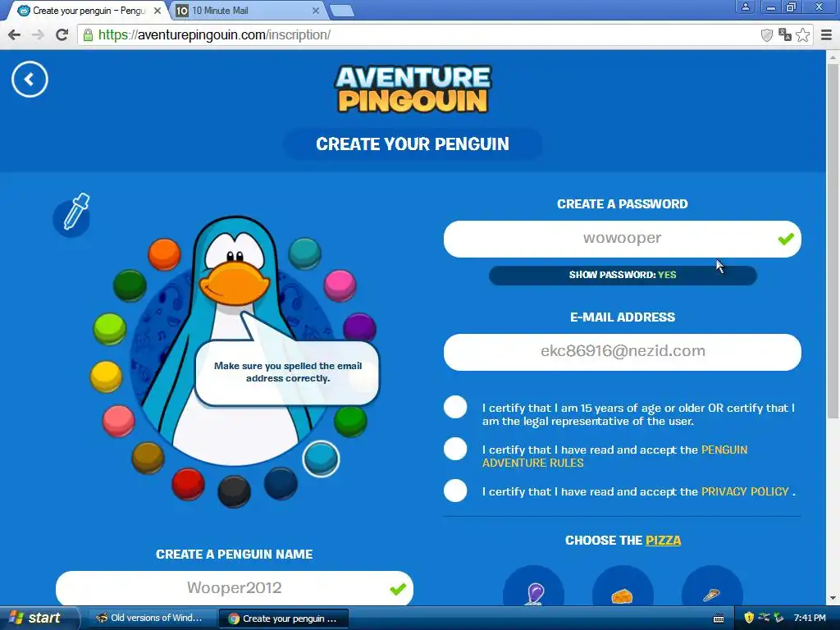Go back in browser history
The width and height of the screenshot is (840, 630).
pos(15,34)
